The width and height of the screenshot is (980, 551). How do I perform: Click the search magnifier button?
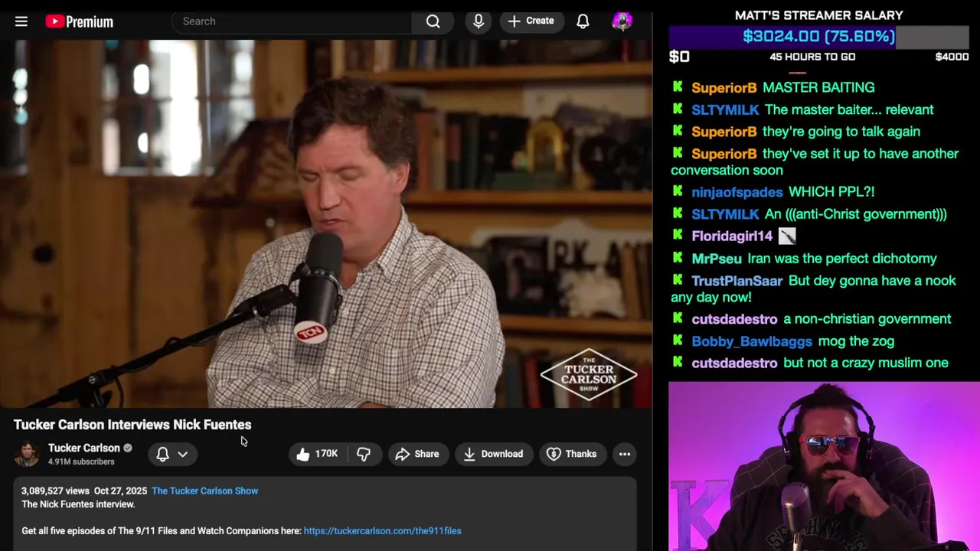(x=433, y=21)
